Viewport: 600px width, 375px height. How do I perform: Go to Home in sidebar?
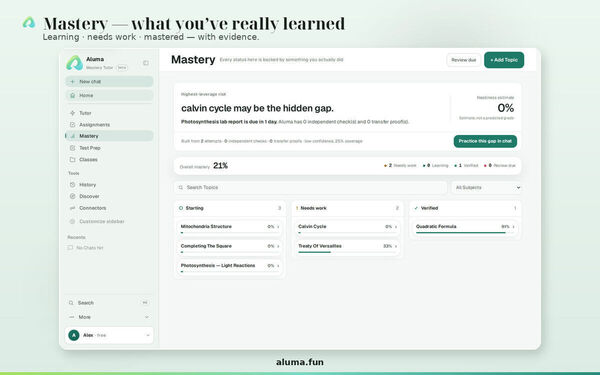point(109,95)
